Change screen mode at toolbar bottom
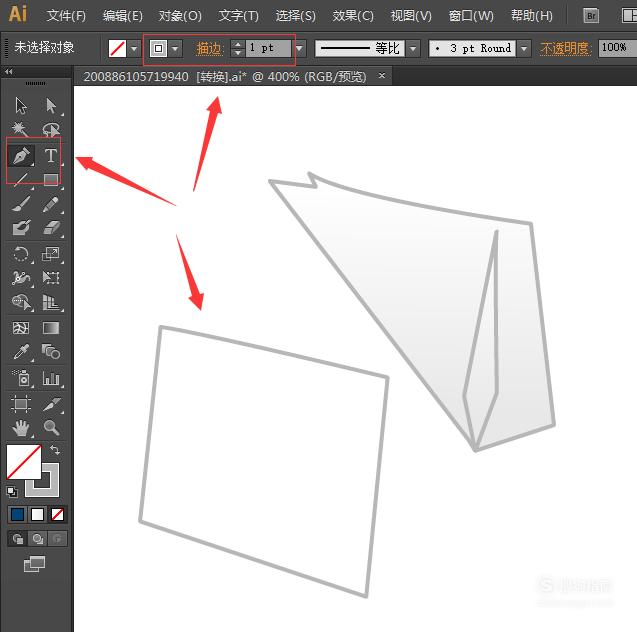Screen dimensions: 637x632 click(35, 564)
